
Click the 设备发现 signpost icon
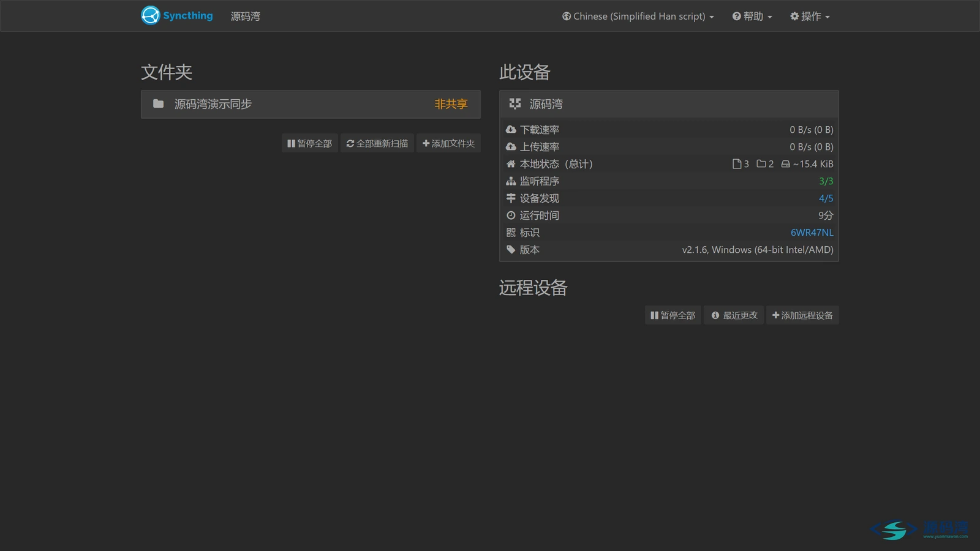click(x=511, y=198)
